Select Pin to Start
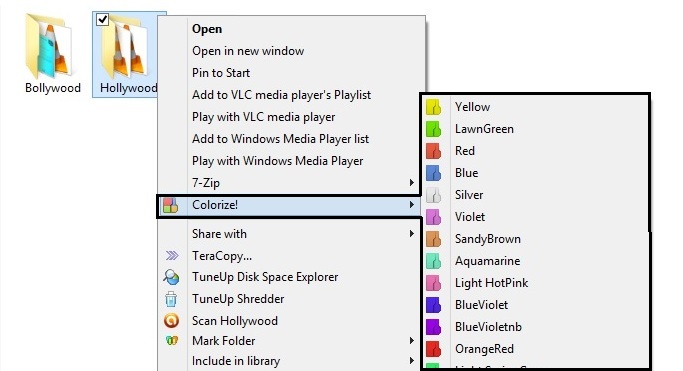The height and width of the screenshot is (371, 683). 221,73
